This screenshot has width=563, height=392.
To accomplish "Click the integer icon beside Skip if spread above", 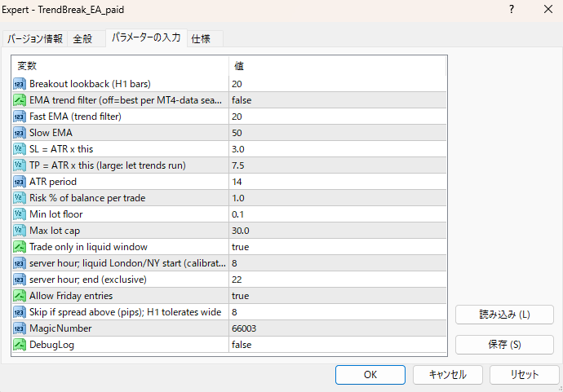I will 20,312.
